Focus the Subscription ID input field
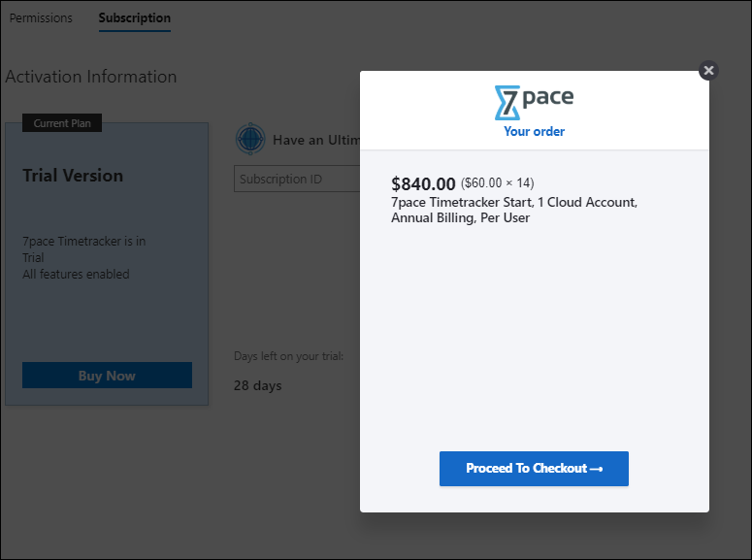Image resolution: width=752 pixels, height=560 pixels. (x=297, y=179)
